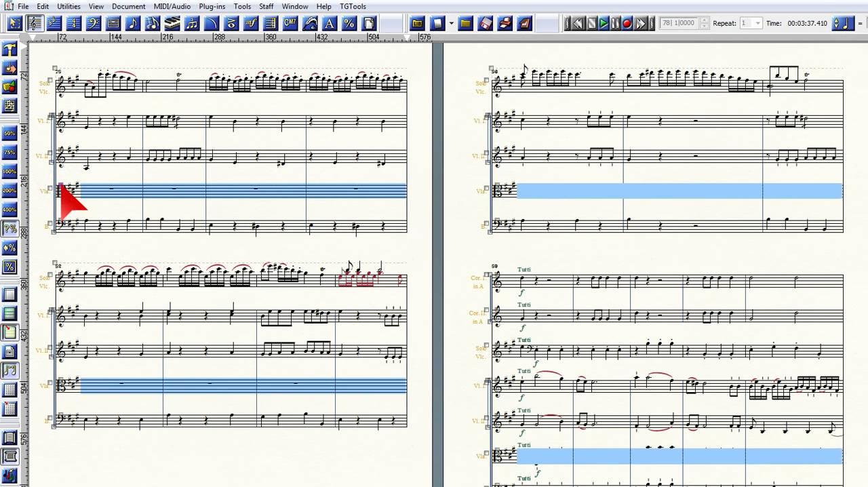
Task: Select the Articulation tool
Action: coord(231,24)
